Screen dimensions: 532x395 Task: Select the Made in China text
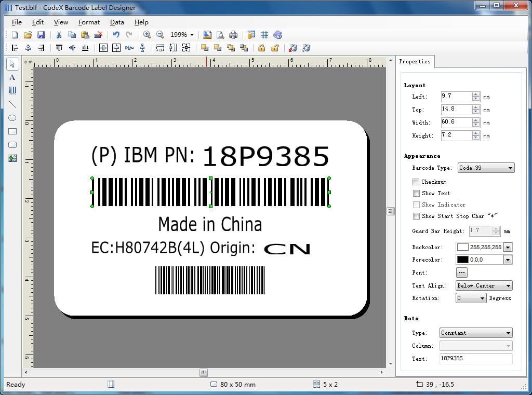tap(210, 224)
